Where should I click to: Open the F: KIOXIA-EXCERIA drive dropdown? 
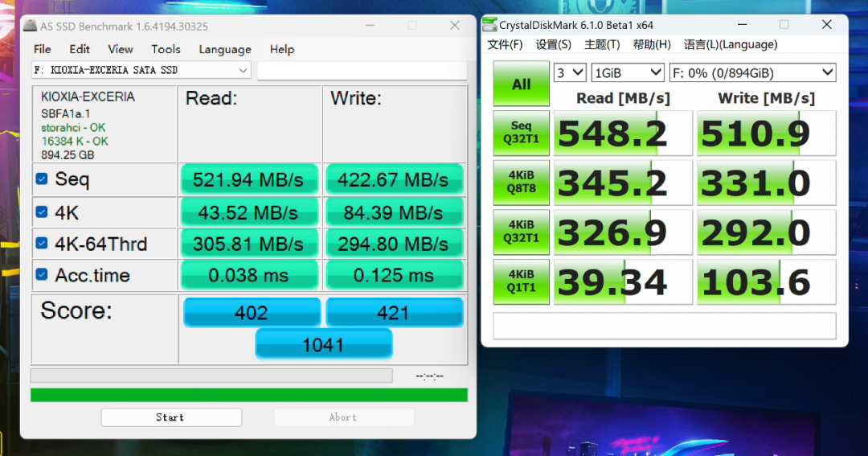click(141, 70)
